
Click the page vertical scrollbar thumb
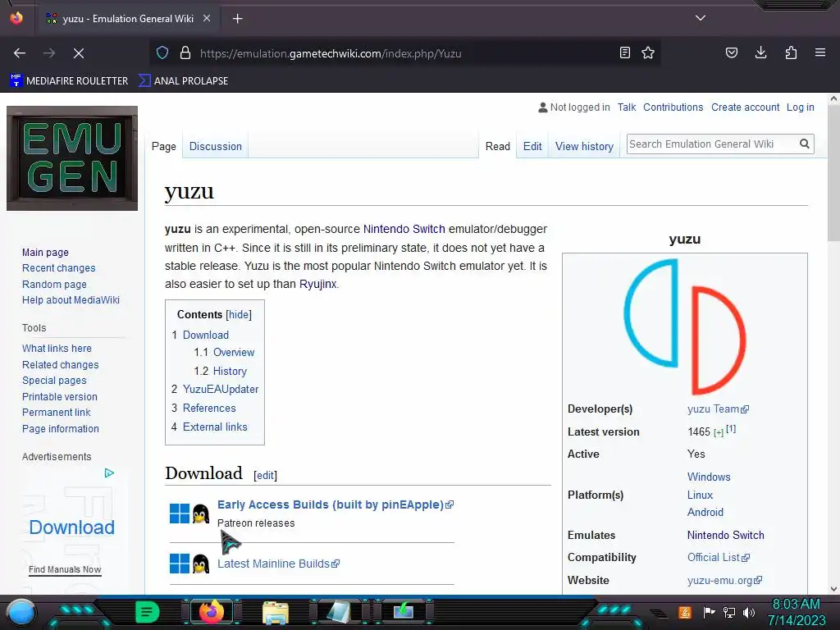[x=833, y=171]
